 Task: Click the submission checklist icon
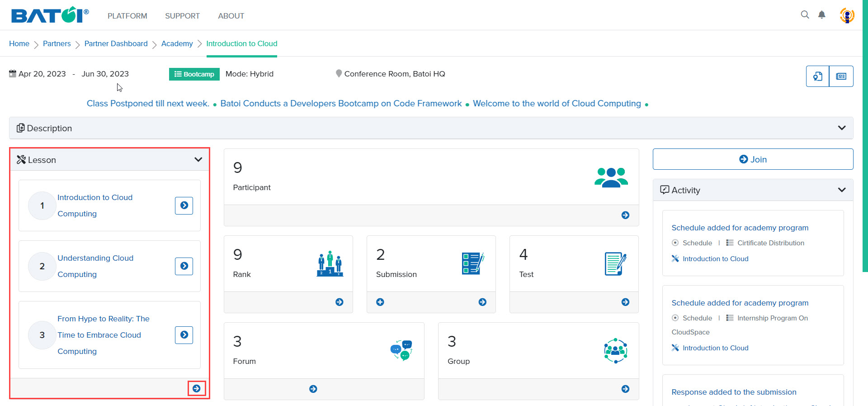pyautogui.click(x=473, y=263)
